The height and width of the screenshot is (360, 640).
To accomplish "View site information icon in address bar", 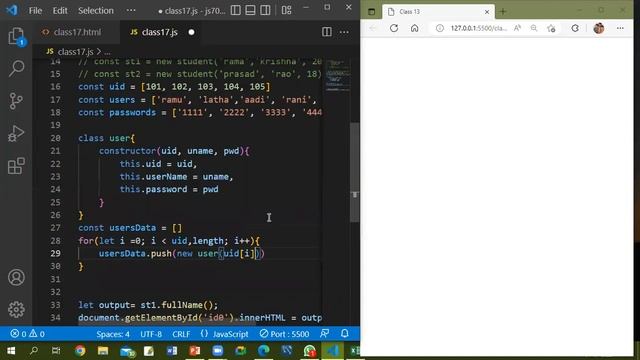I will click(x=440, y=28).
